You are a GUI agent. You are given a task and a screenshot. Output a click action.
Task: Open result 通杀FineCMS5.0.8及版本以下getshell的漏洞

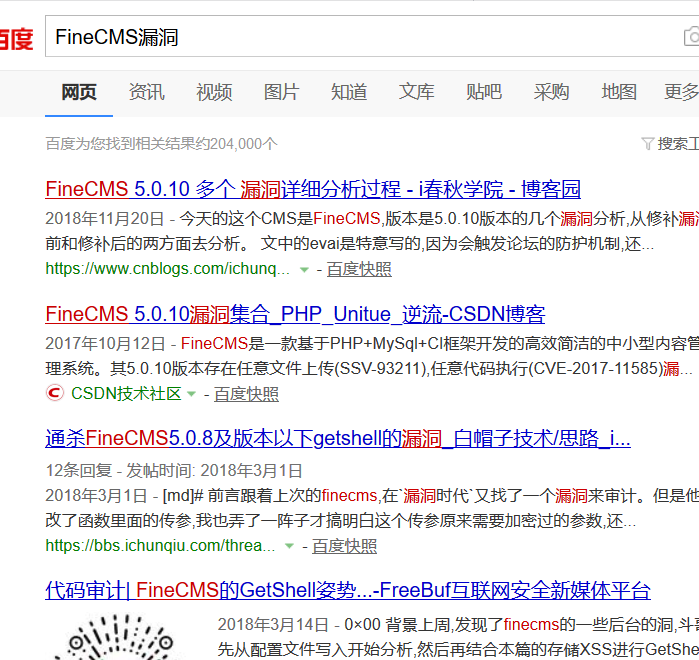coord(338,439)
